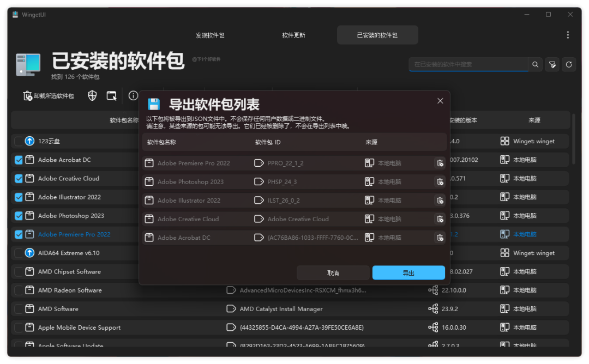
Task: Click the 软件包名称 column header in dialog
Action: [161, 142]
